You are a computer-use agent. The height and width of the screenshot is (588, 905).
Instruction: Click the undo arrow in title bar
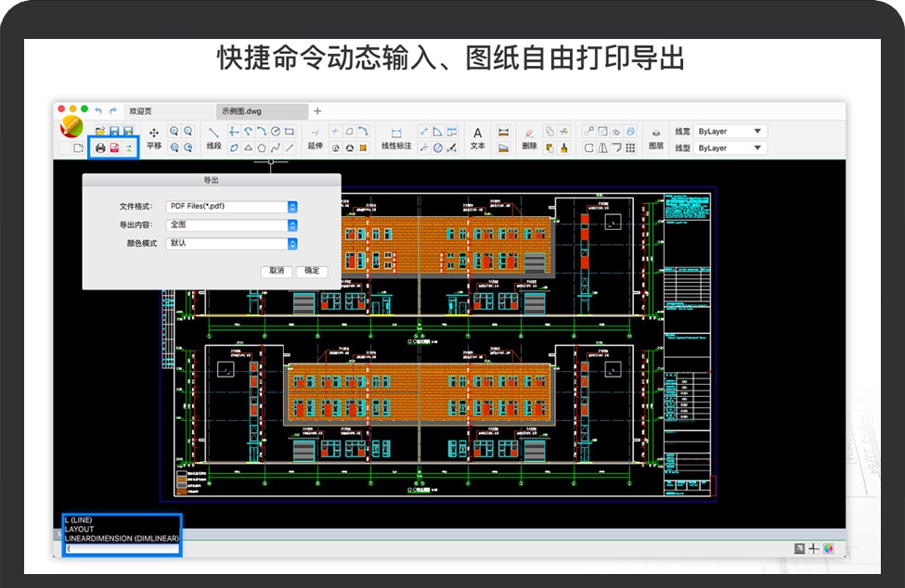point(98,110)
